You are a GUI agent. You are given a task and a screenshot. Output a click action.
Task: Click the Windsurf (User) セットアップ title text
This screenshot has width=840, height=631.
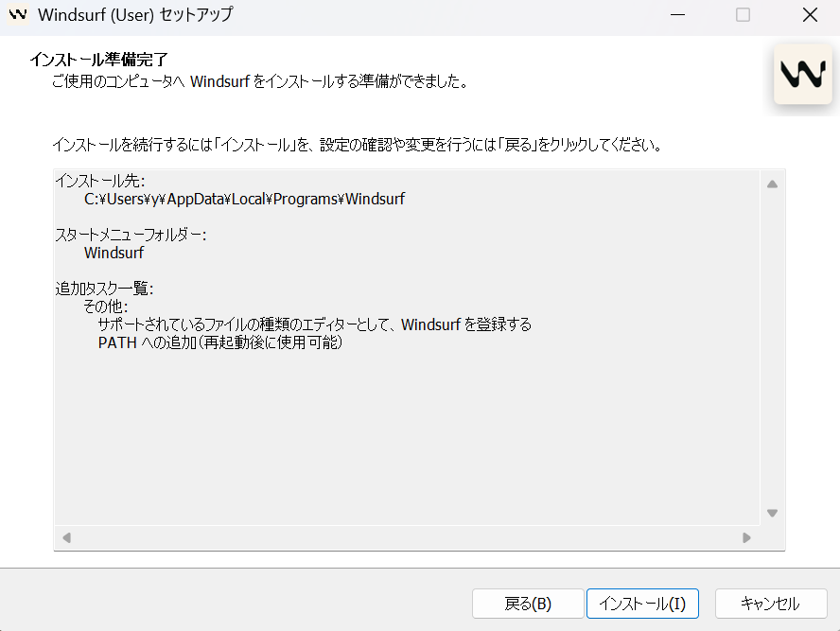pos(135,15)
